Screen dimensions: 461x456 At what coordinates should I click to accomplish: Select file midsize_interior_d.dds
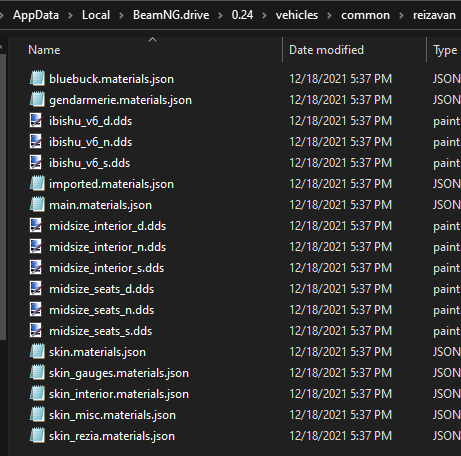click(x=107, y=226)
